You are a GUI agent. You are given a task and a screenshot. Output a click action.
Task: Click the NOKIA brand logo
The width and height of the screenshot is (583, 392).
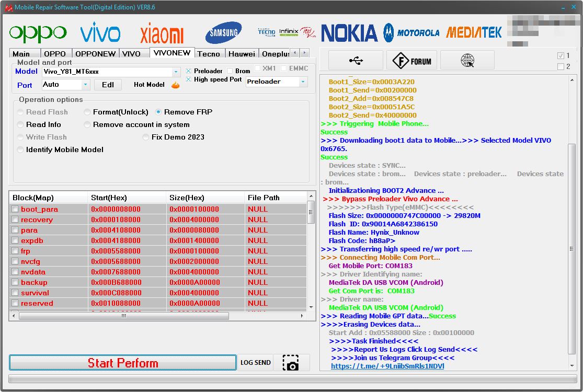[x=349, y=33]
